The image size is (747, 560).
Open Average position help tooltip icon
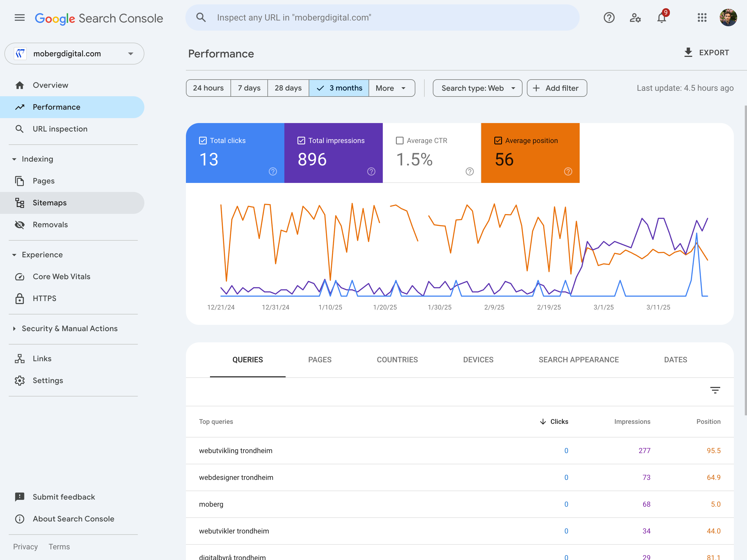pos(568,171)
